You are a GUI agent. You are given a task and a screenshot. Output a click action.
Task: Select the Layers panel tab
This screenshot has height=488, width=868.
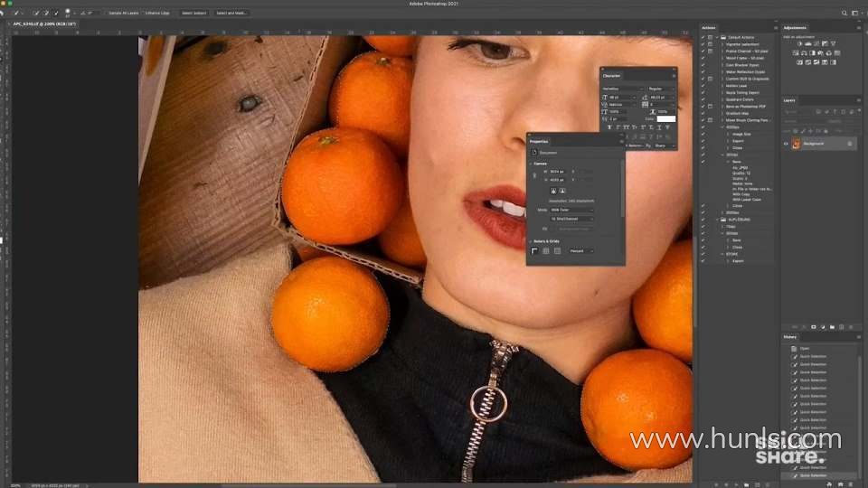point(789,100)
